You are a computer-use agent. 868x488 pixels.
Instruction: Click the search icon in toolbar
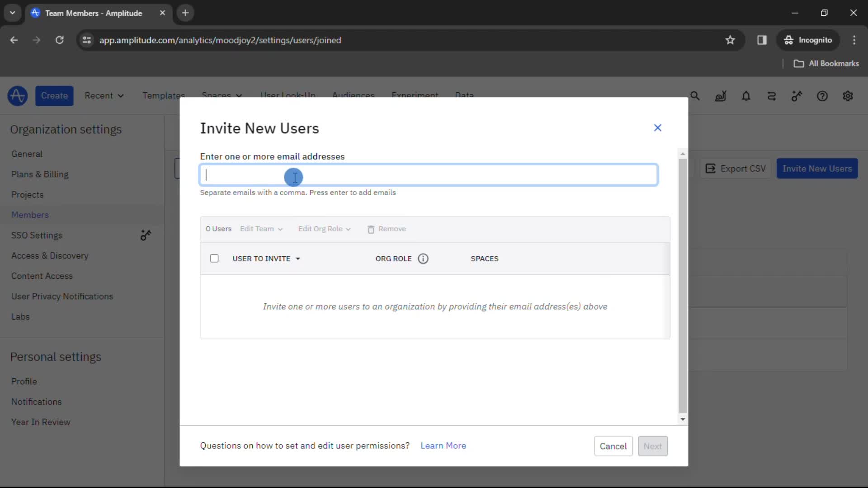click(x=695, y=96)
